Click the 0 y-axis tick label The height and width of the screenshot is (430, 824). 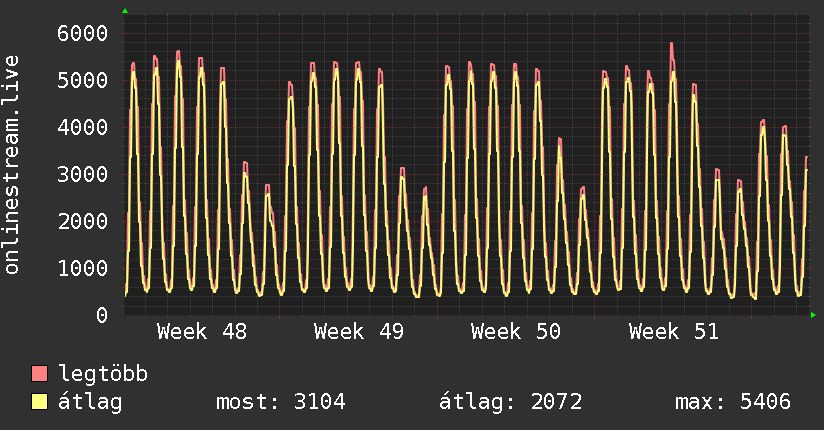[x=101, y=315]
